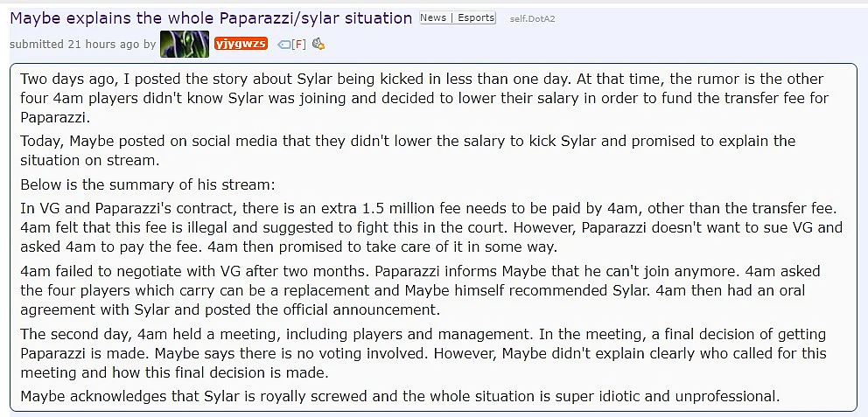Click the News | Esports flair tag
Image resolution: width=868 pixels, height=417 pixels.
(x=458, y=17)
